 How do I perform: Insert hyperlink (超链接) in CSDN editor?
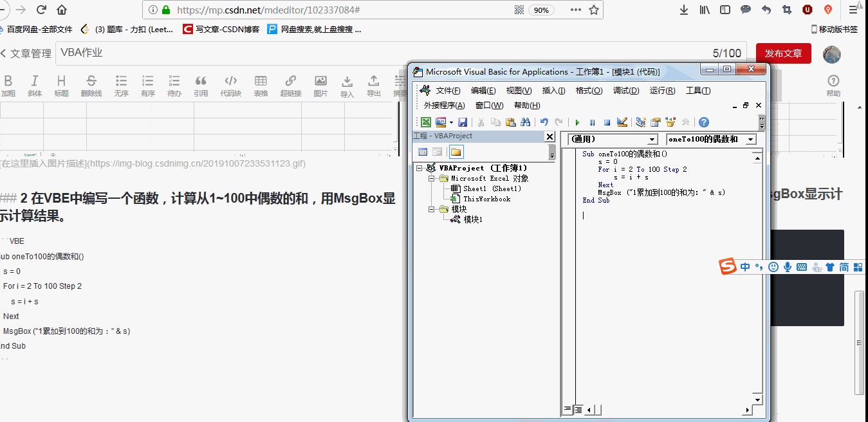[291, 86]
